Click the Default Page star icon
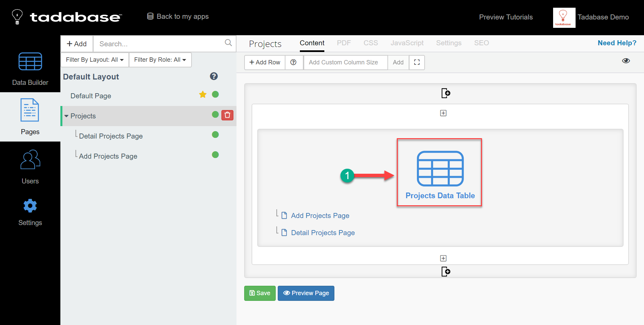 coord(203,95)
